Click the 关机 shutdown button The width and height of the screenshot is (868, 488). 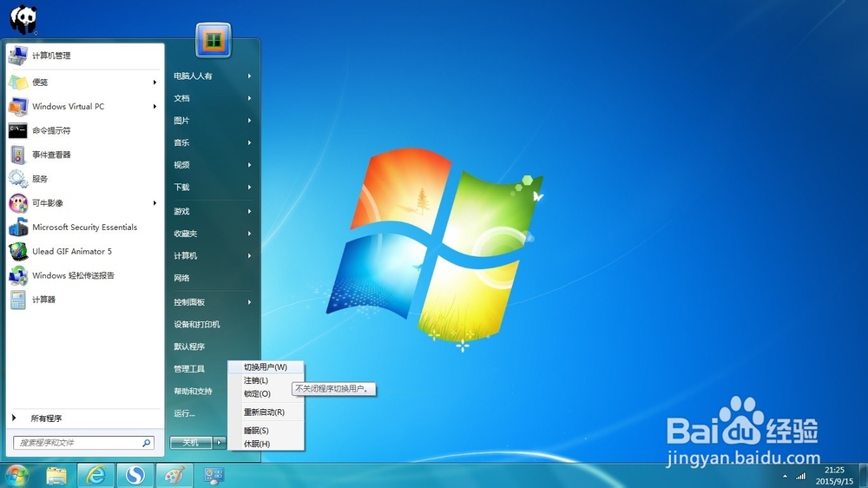[191, 442]
